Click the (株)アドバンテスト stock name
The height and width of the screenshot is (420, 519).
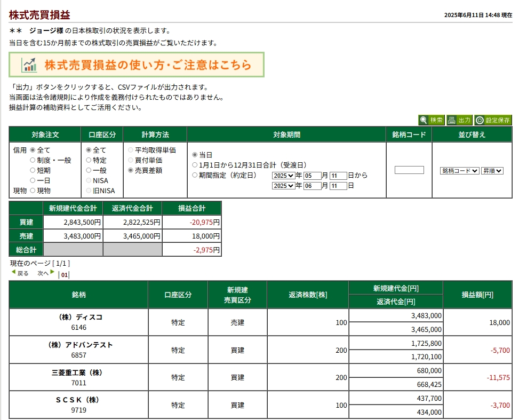click(x=79, y=345)
